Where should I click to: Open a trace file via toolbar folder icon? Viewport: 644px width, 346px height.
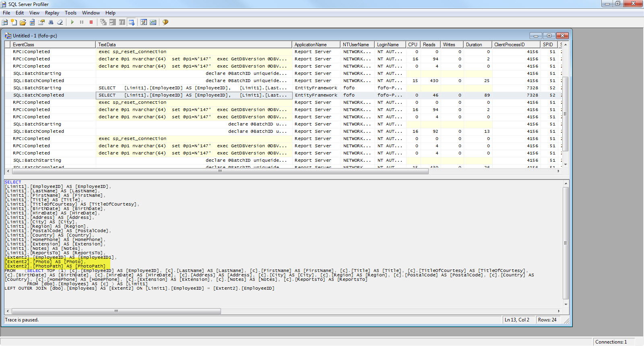pyautogui.click(x=23, y=22)
